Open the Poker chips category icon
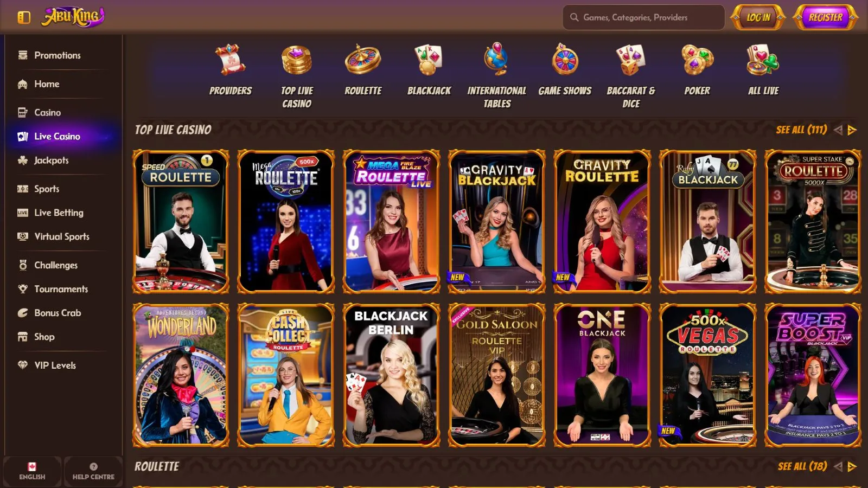The width and height of the screenshot is (868, 488). coord(697,60)
